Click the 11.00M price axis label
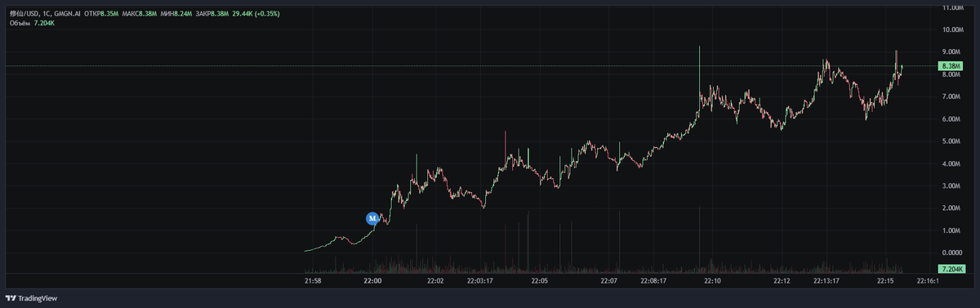This screenshot has width=980, height=308. point(952,7)
